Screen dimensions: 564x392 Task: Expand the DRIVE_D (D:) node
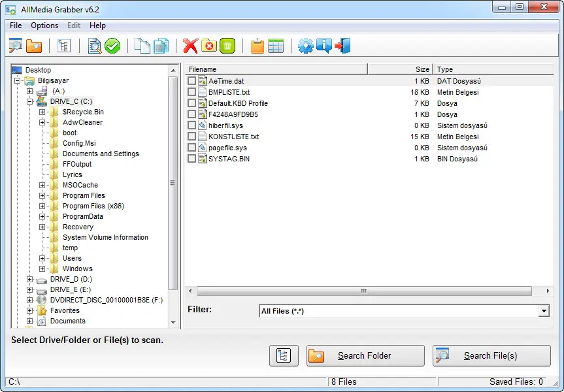[x=29, y=279]
